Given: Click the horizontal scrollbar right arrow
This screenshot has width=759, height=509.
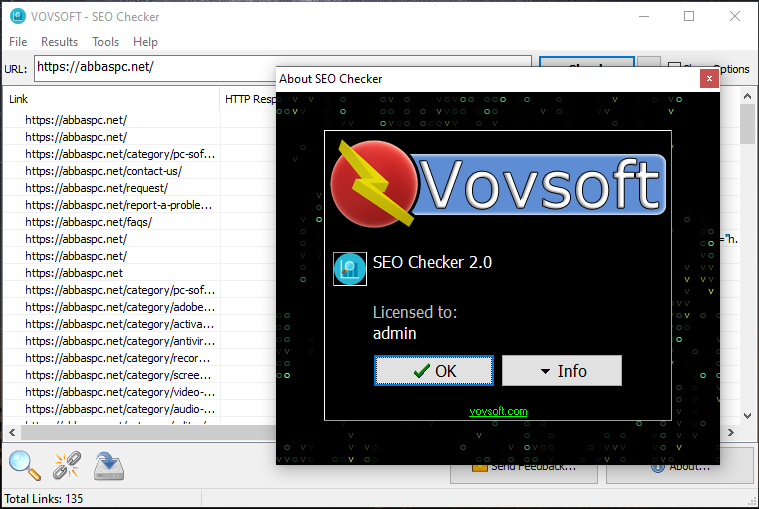Looking at the screenshot, I should pos(731,433).
